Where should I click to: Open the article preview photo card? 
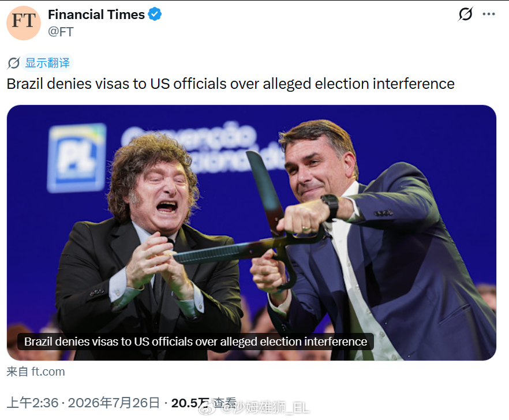pyautogui.click(x=252, y=232)
